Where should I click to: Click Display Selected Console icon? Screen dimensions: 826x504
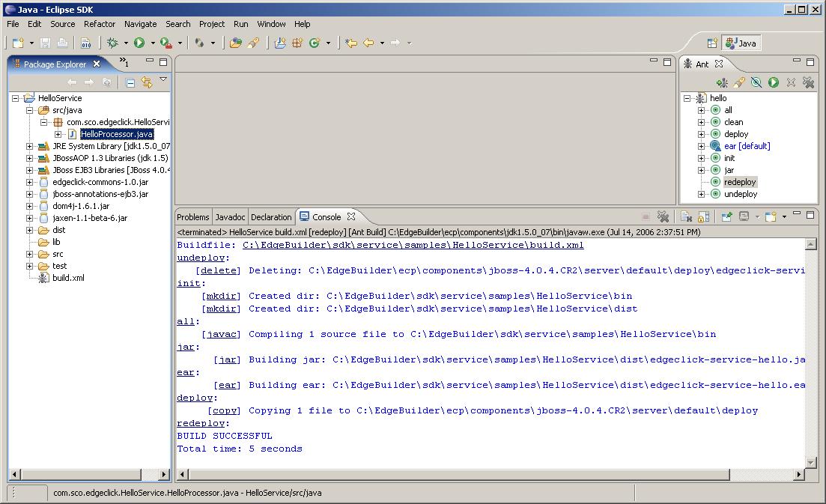(x=744, y=216)
